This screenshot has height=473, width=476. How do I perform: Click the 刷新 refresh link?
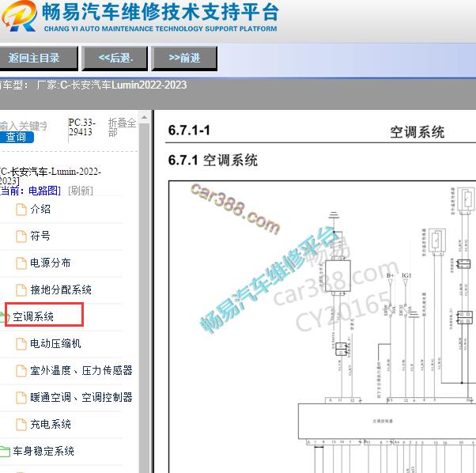(81, 191)
